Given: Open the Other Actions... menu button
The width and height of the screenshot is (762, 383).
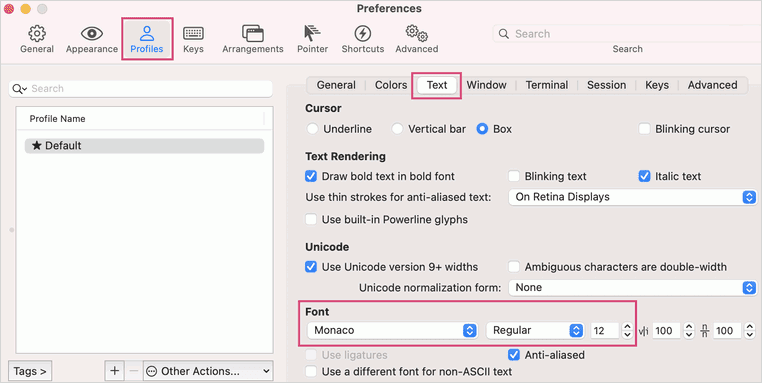Looking at the screenshot, I should click(208, 371).
